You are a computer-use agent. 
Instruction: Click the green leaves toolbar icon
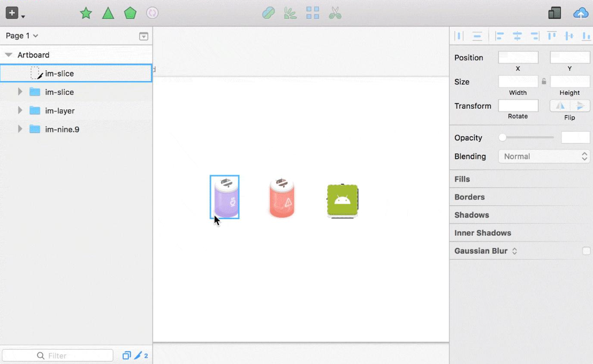pyautogui.click(x=290, y=13)
